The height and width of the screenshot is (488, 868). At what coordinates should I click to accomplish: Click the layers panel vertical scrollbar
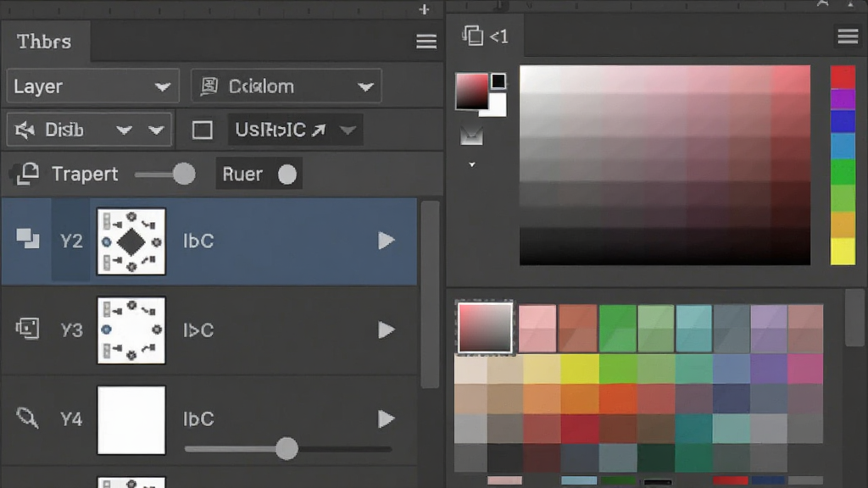click(430, 294)
